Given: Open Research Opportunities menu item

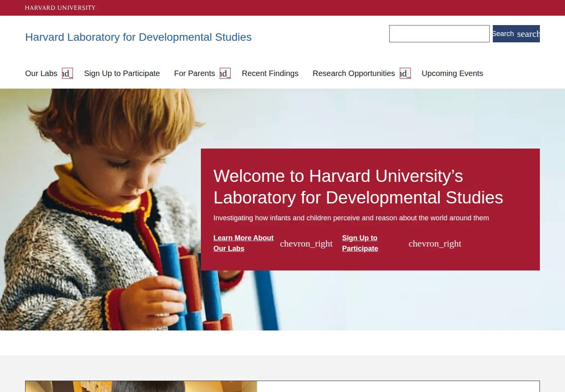Looking at the screenshot, I should click(x=354, y=73).
